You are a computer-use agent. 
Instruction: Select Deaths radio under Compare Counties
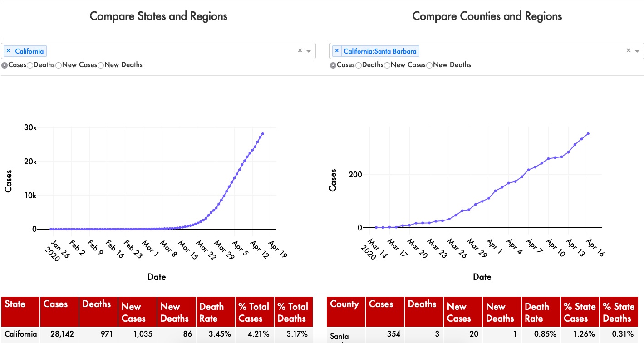point(359,65)
